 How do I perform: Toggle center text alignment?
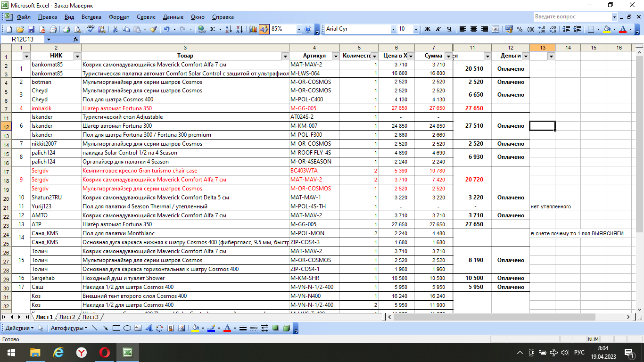click(x=474, y=29)
